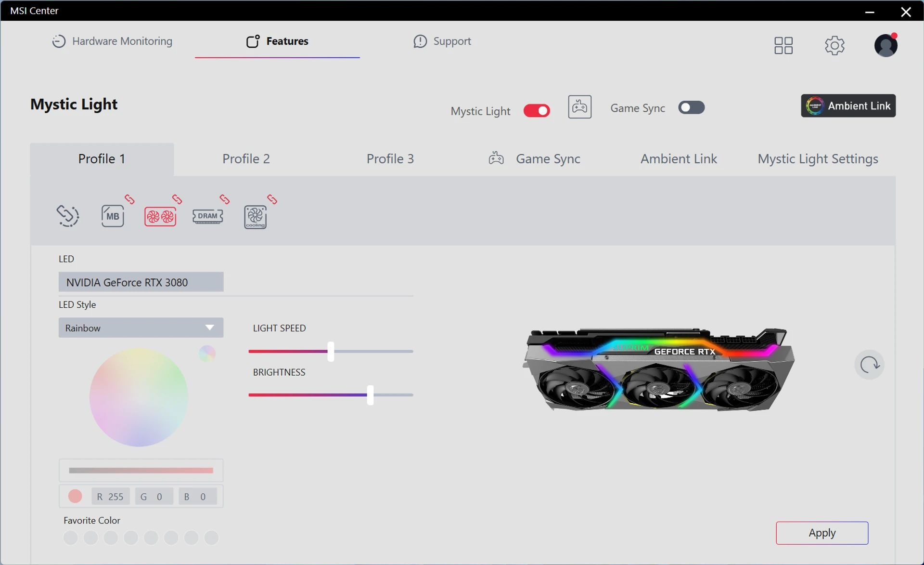Open settings gear icon
The image size is (924, 565).
(x=834, y=45)
